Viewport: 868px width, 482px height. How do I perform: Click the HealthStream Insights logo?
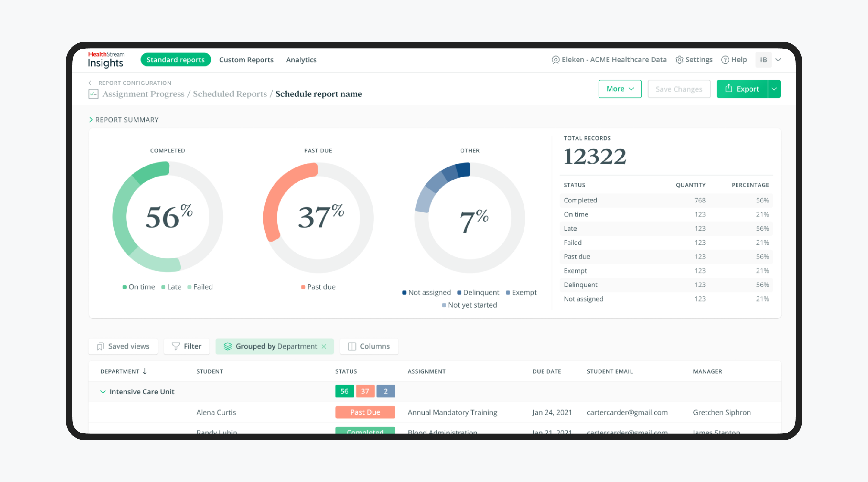105,60
